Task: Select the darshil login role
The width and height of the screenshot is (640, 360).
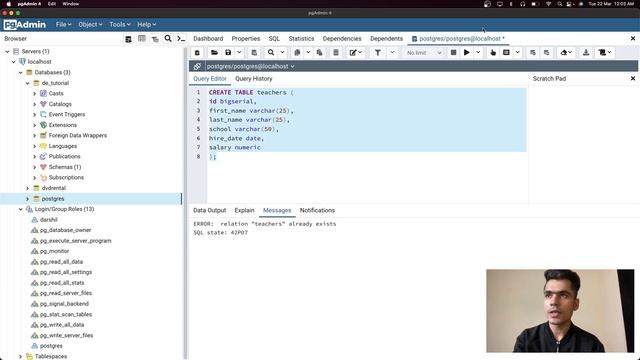Action: (49, 220)
